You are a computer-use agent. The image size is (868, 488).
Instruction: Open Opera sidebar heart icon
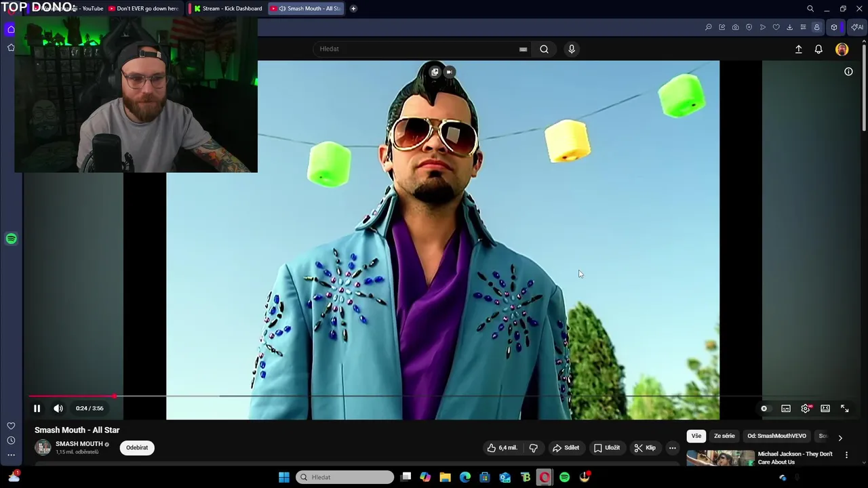pyautogui.click(x=11, y=426)
